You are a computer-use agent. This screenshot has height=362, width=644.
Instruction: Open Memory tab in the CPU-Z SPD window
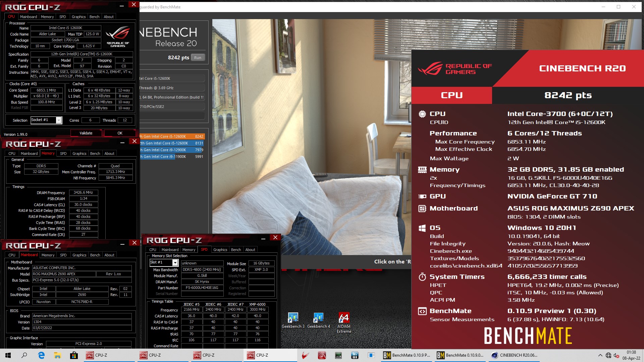pyautogui.click(x=189, y=250)
